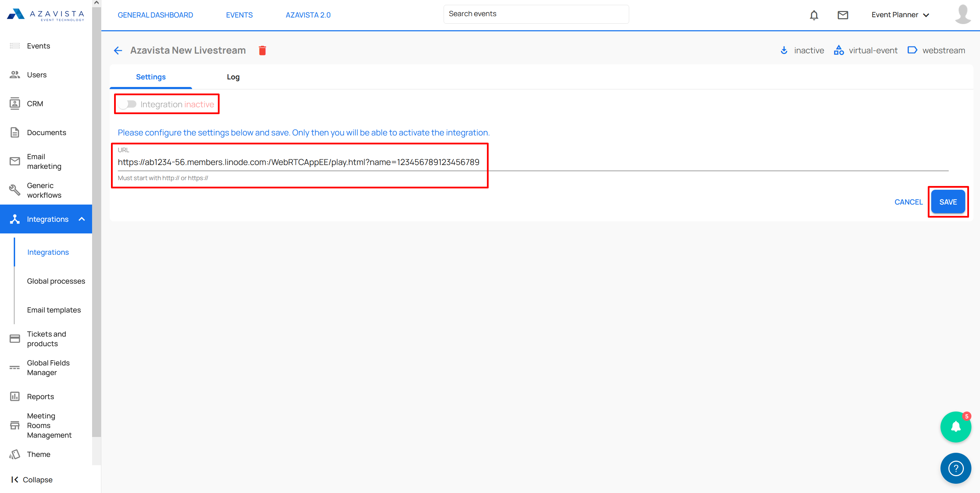This screenshot has height=493, width=980.
Task: Go back with the left arrow icon
Action: (118, 50)
